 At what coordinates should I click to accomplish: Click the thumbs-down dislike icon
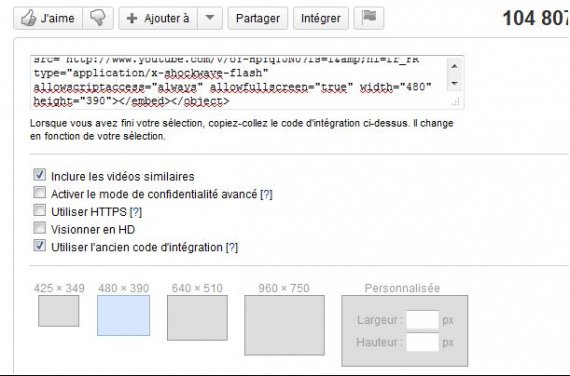tap(98, 18)
